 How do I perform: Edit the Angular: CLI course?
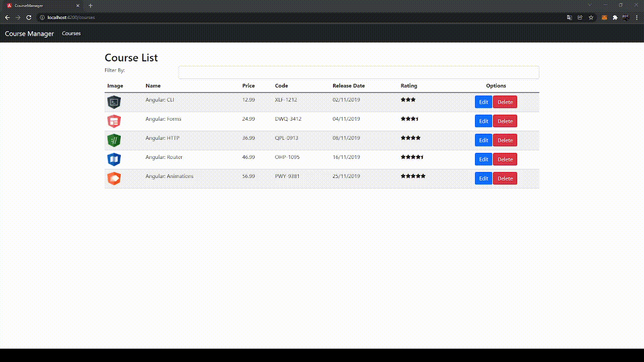(484, 102)
